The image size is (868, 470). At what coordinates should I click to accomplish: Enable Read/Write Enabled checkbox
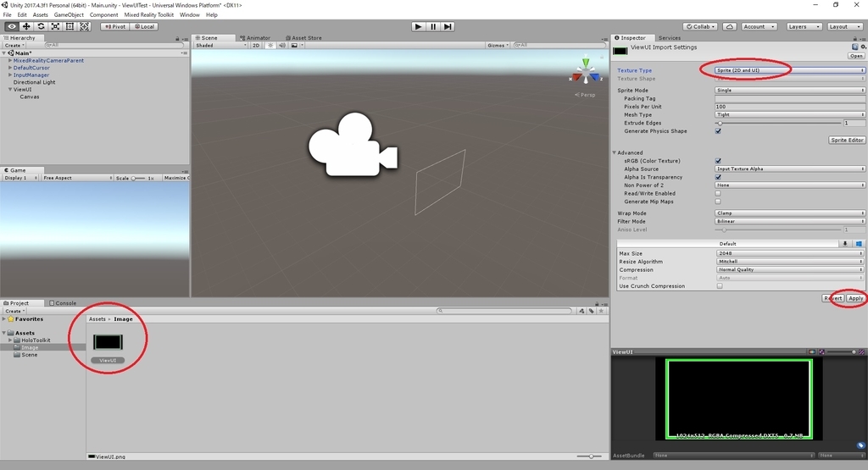[x=718, y=194]
